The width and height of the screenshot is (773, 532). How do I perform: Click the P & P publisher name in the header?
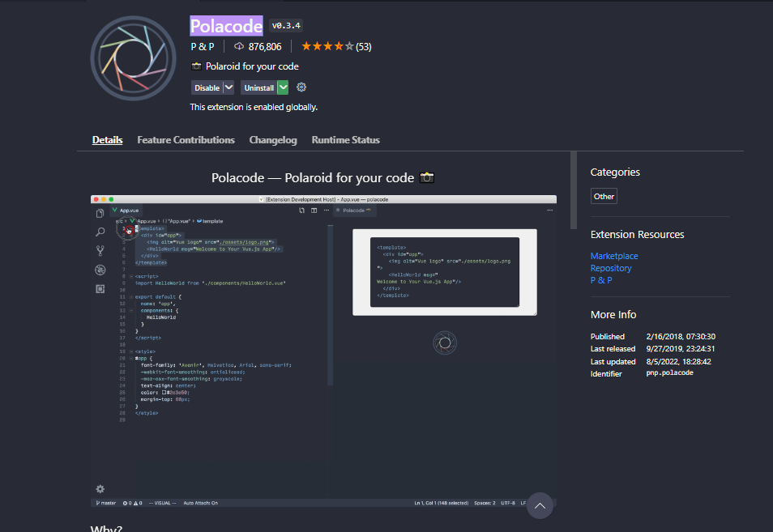[202, 46]
